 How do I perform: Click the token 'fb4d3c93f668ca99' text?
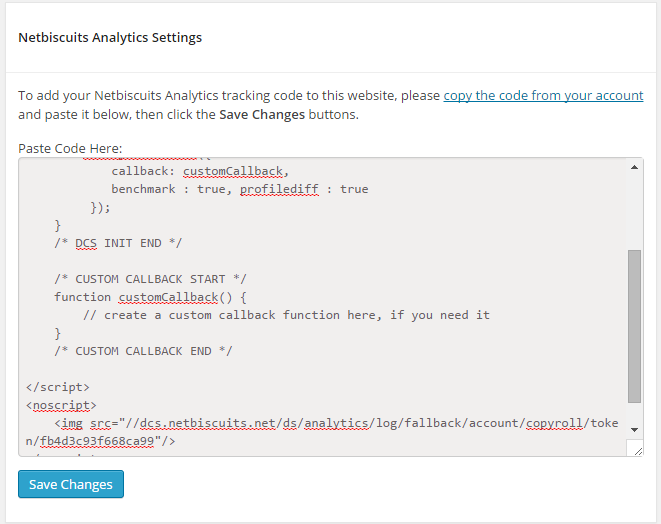pyautogui.click(x=97, y=441)
